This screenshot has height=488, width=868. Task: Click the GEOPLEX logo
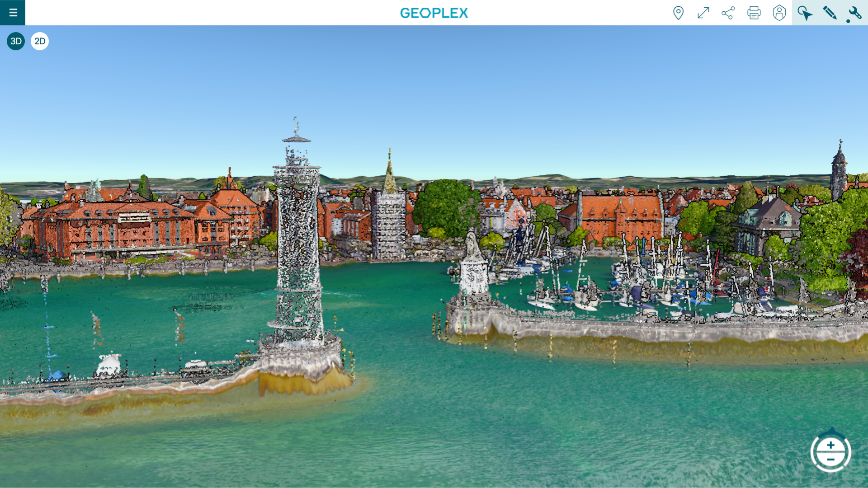434,13
